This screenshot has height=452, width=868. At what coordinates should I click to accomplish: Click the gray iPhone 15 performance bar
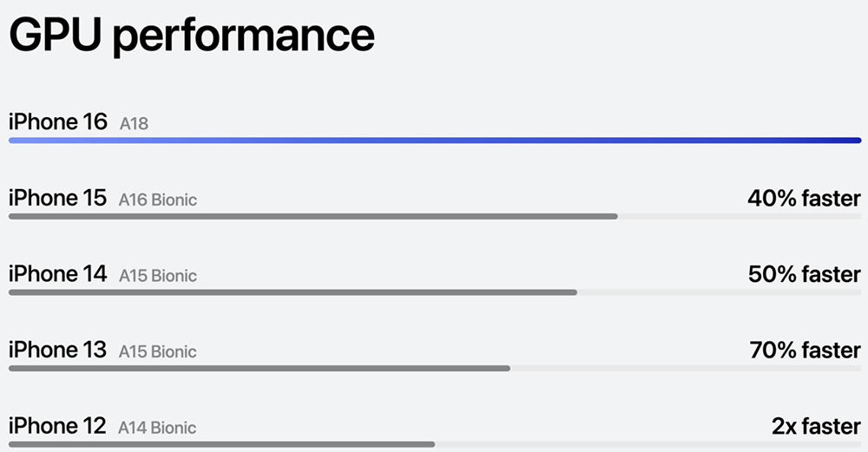tap(312, 216)
